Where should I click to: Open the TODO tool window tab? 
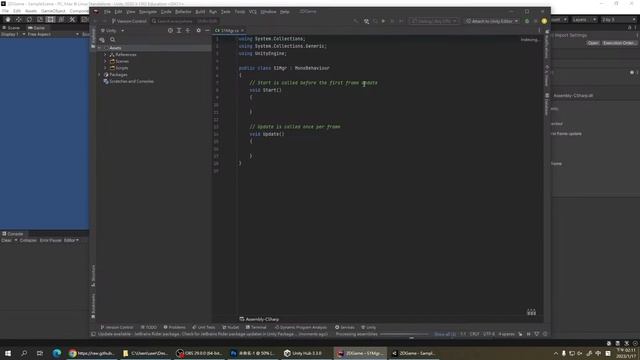pos(149,327)
